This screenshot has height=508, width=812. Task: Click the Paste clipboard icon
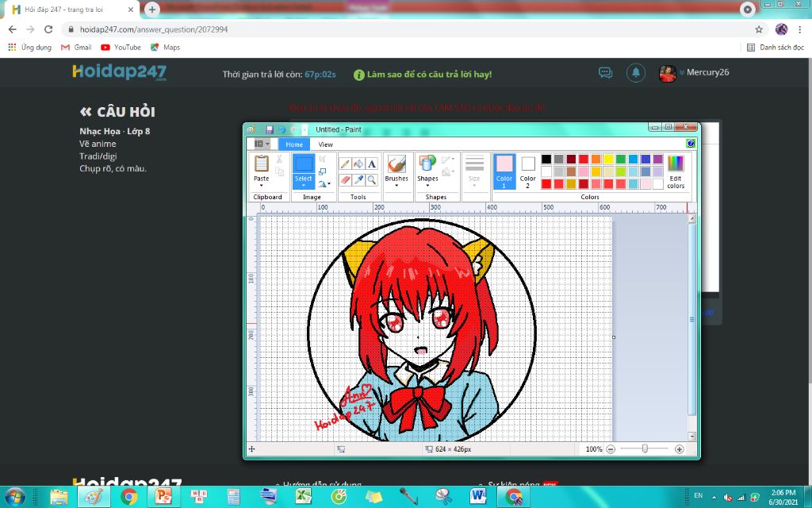pyautogui.click(x=262, y=164)
